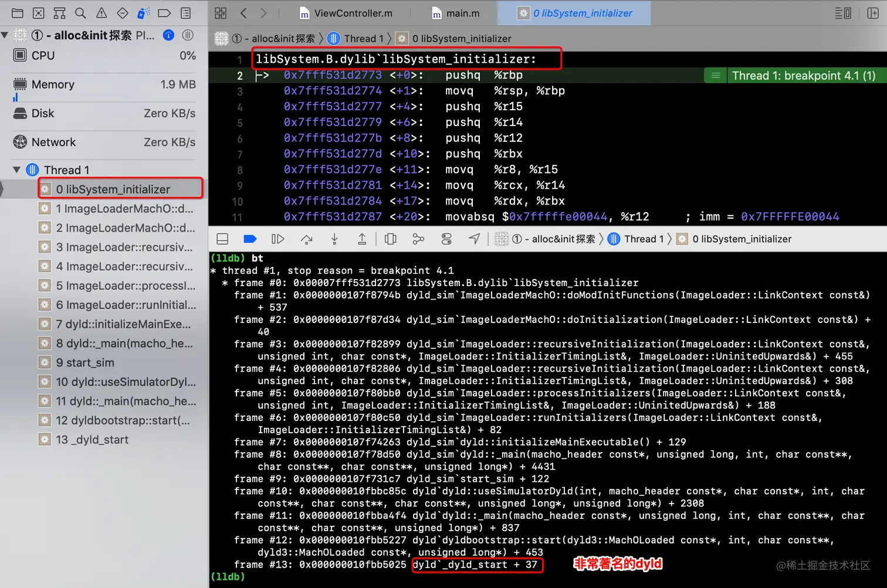Screen dimensions: 887x588
Task: Open the Network activity gauge
Action: 104,142
